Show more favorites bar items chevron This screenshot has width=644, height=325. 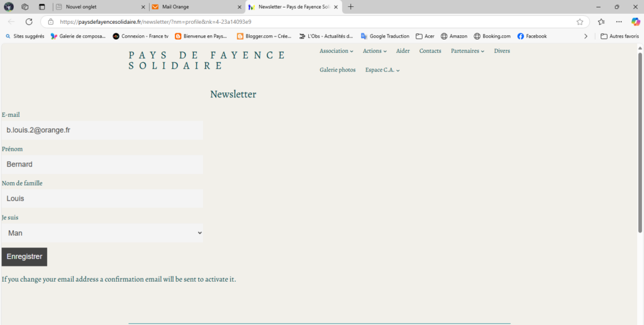[586, 36]
